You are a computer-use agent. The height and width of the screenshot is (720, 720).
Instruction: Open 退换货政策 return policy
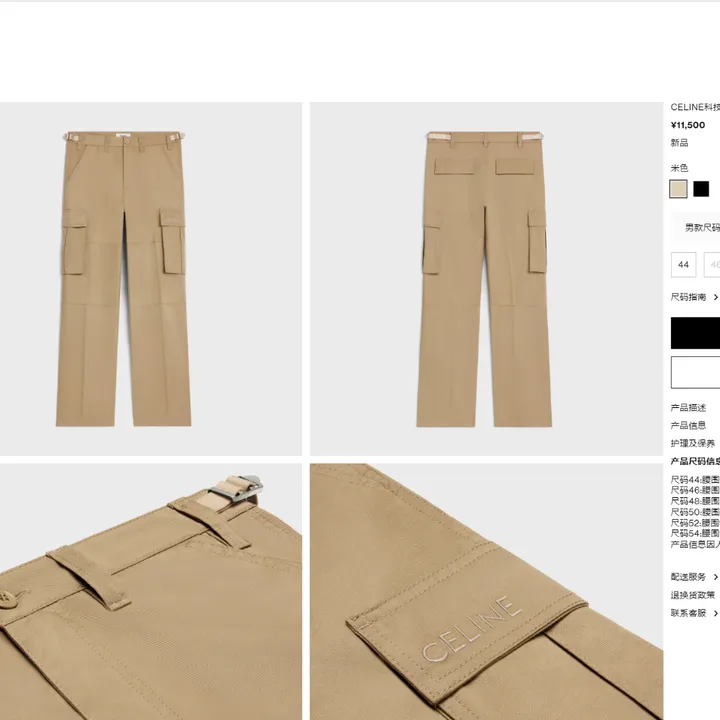pyautogui.click(x=692, y=595)
